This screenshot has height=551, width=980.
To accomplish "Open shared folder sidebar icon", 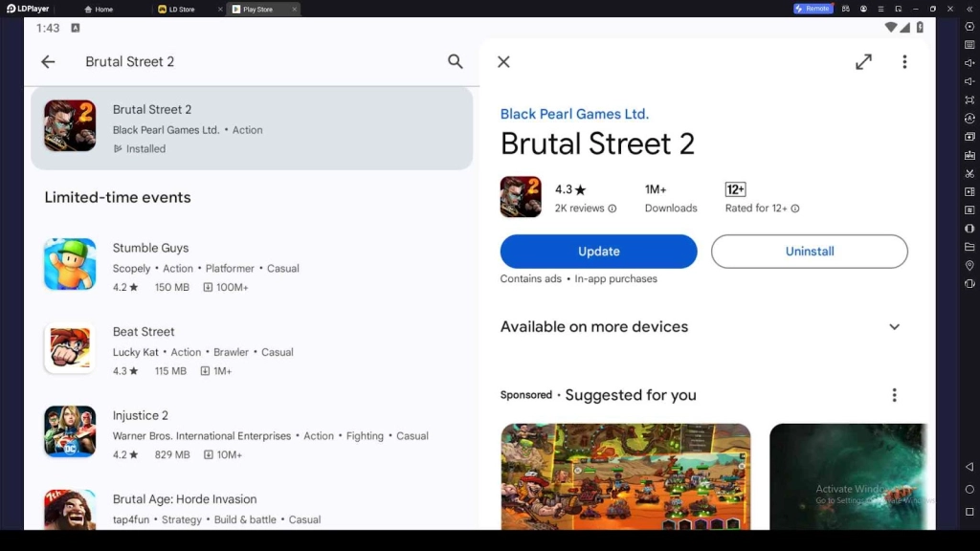I will tap(969, 247).
